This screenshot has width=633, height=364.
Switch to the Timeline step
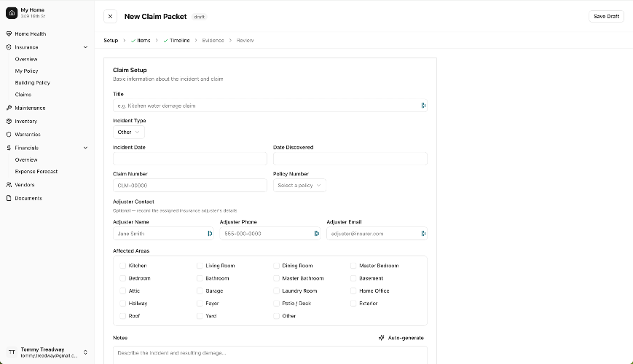[x=179, y=41]
